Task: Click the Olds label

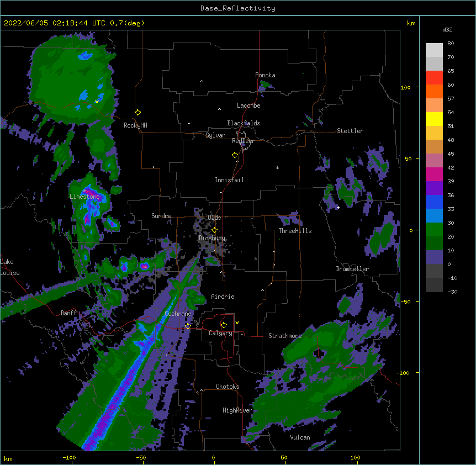Action: click(x=214, y=218)
